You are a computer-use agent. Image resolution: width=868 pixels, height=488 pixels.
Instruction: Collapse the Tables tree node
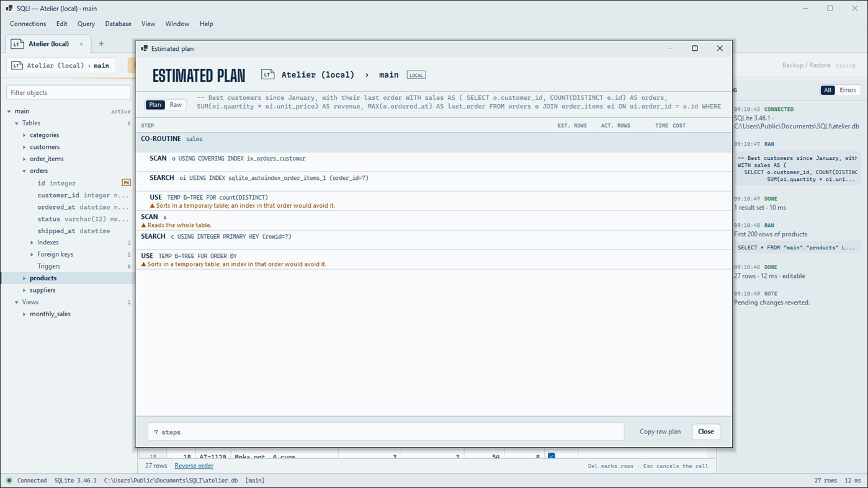pos(17,123)
